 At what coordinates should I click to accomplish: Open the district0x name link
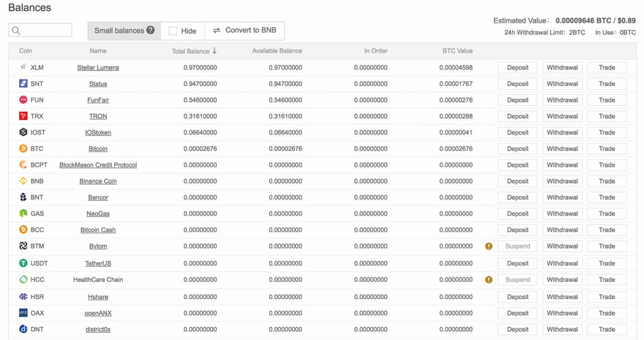coord(98,329)
